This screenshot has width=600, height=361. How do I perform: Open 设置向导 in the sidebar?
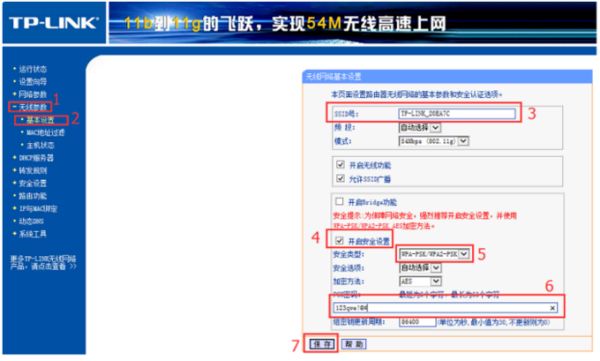[33, 82]
